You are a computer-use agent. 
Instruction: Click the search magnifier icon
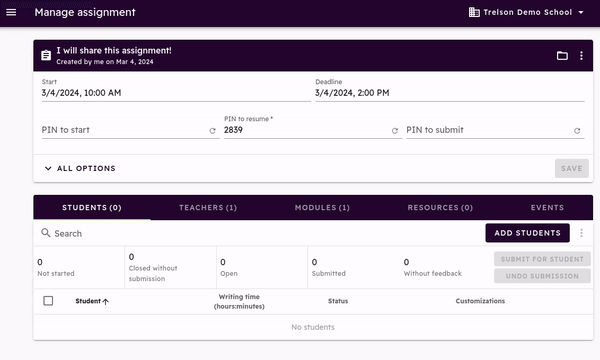click(x=46, y=233)
